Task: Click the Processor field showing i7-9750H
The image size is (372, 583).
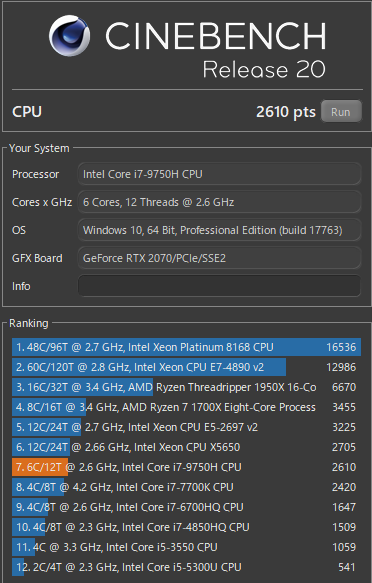Action: pyautogui.click(x=219, y=174)
